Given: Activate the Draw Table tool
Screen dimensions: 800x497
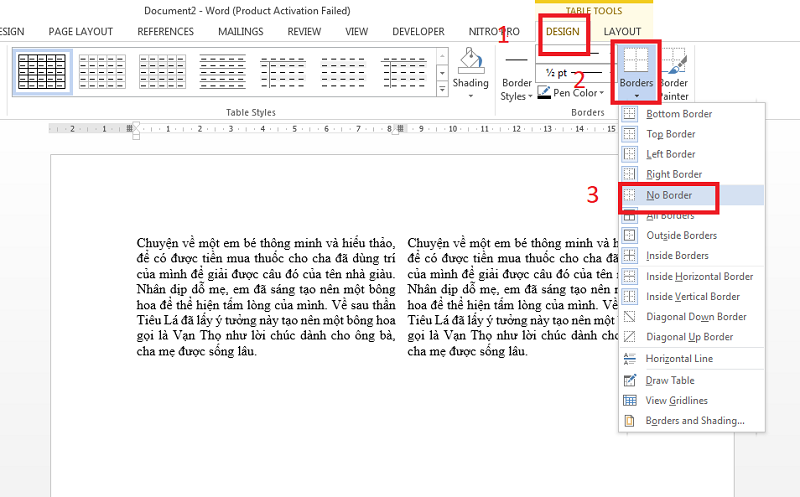Looking at the screenshot, I should [691, 380].
